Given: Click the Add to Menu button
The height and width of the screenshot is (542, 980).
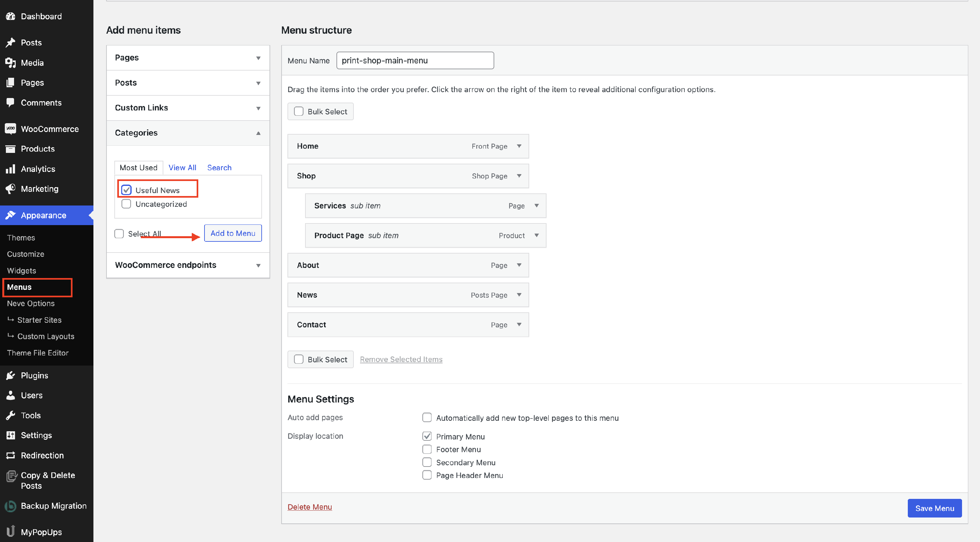Looking at the screenshot, I should tap(233, 233).
